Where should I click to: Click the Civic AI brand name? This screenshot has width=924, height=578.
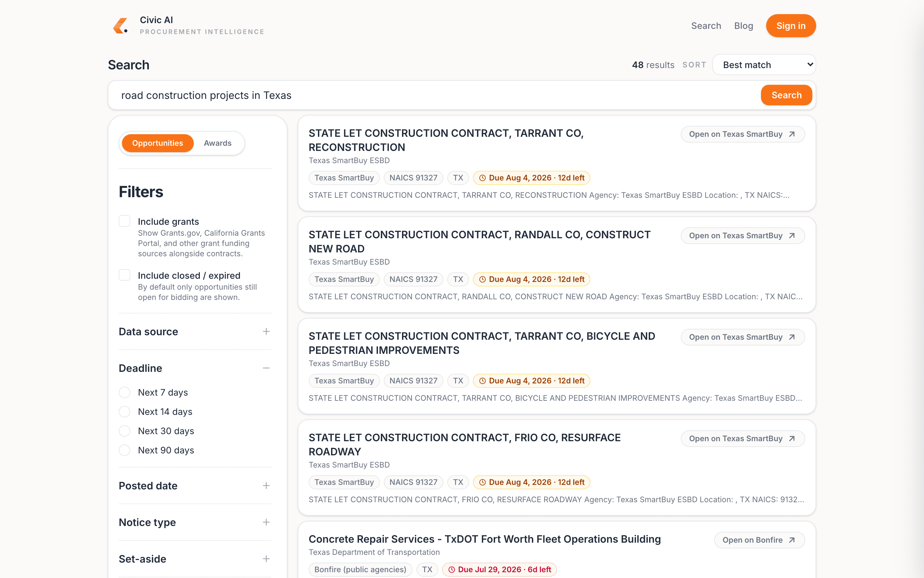pos(156,20)
